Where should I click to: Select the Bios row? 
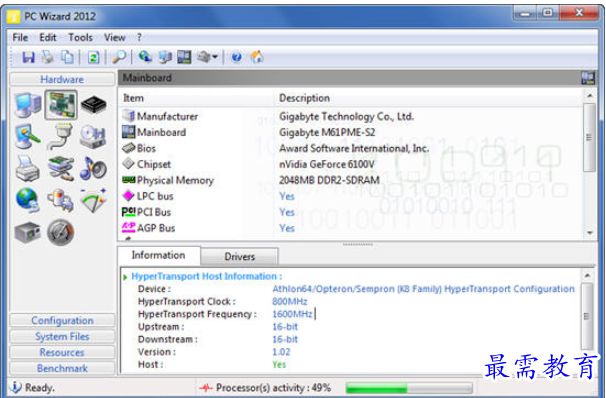pyautogui.click(x=351, y=148)
